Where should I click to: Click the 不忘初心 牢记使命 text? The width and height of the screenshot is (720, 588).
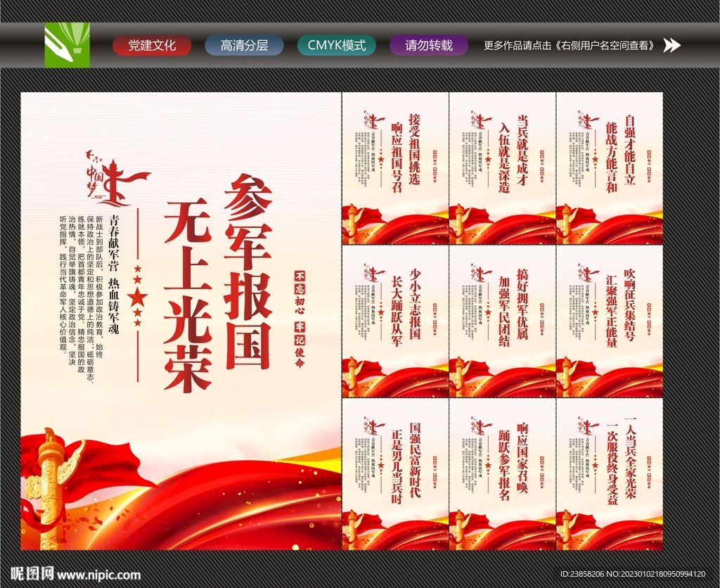pyautogui.click(x=300, y=319)
